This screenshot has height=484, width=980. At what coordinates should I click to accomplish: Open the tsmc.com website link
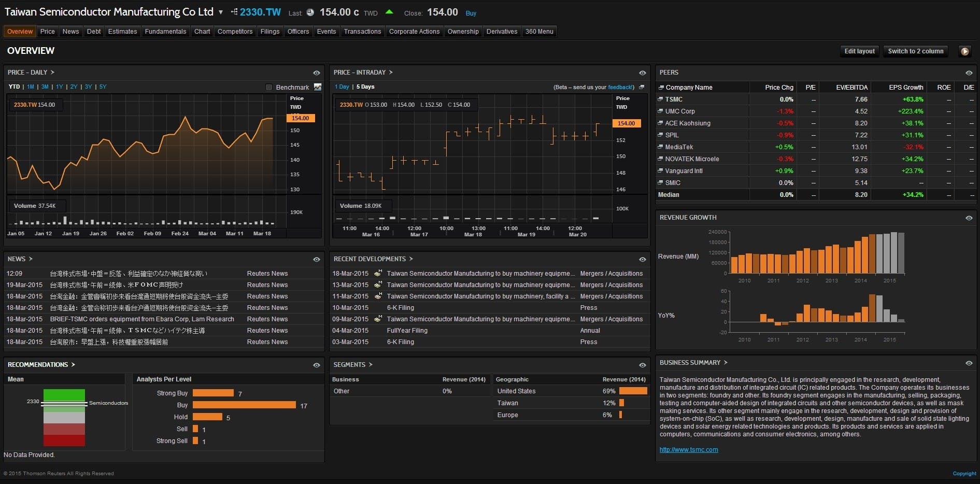(x=688, y=449)
